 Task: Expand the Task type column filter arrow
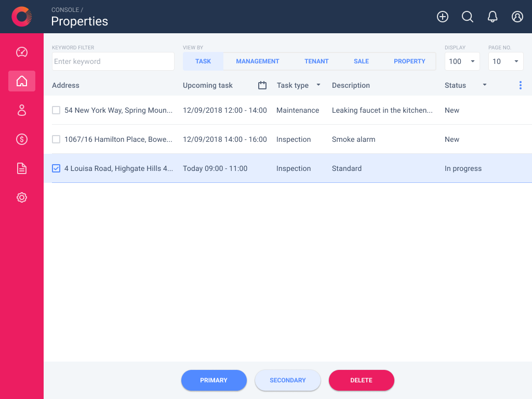pos(318,85)
